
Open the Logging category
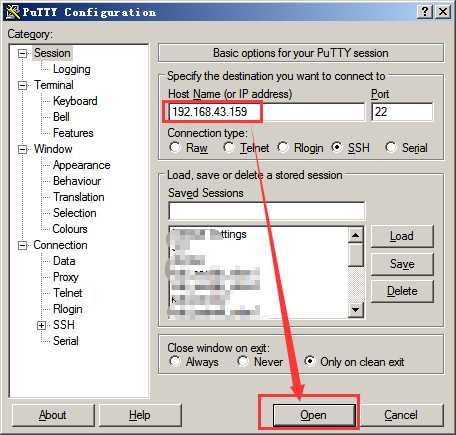(72, 69)
